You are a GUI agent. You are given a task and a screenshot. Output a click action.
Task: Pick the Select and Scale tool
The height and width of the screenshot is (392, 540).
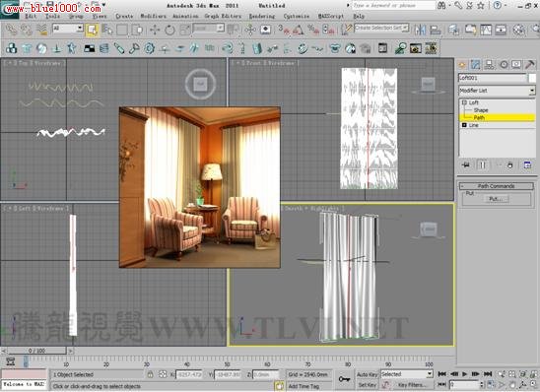(184, 30)
